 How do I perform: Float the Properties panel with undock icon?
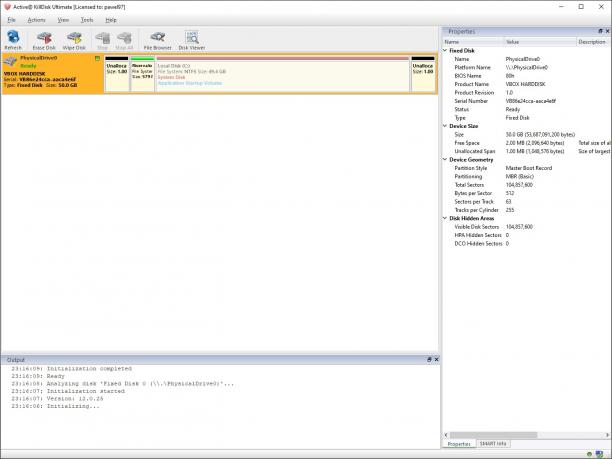(600, 31)
